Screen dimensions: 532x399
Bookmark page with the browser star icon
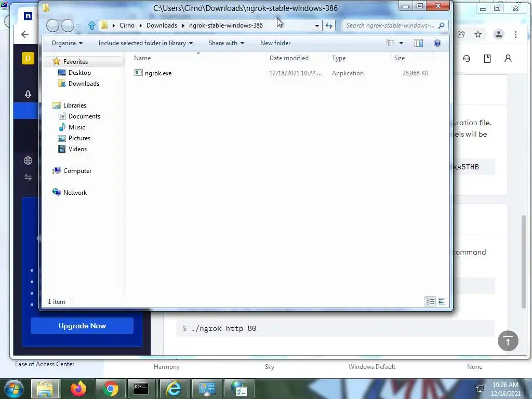tap(478, 34)
